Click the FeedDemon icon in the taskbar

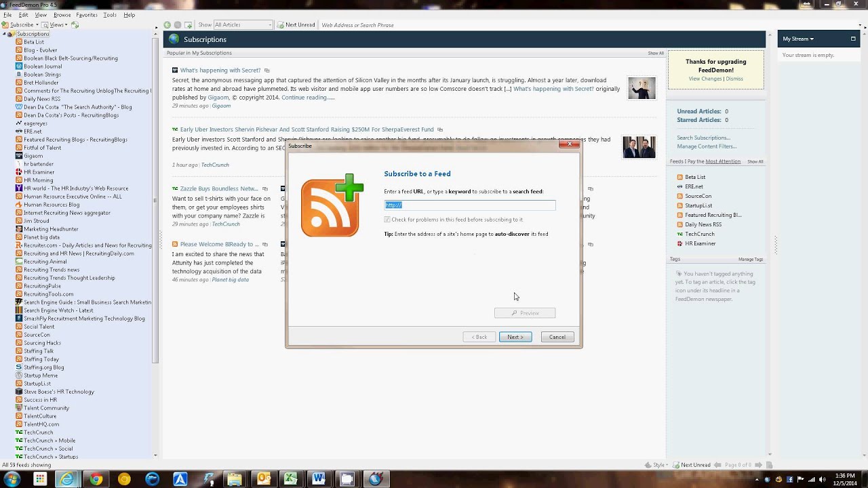tap(376, 479)
